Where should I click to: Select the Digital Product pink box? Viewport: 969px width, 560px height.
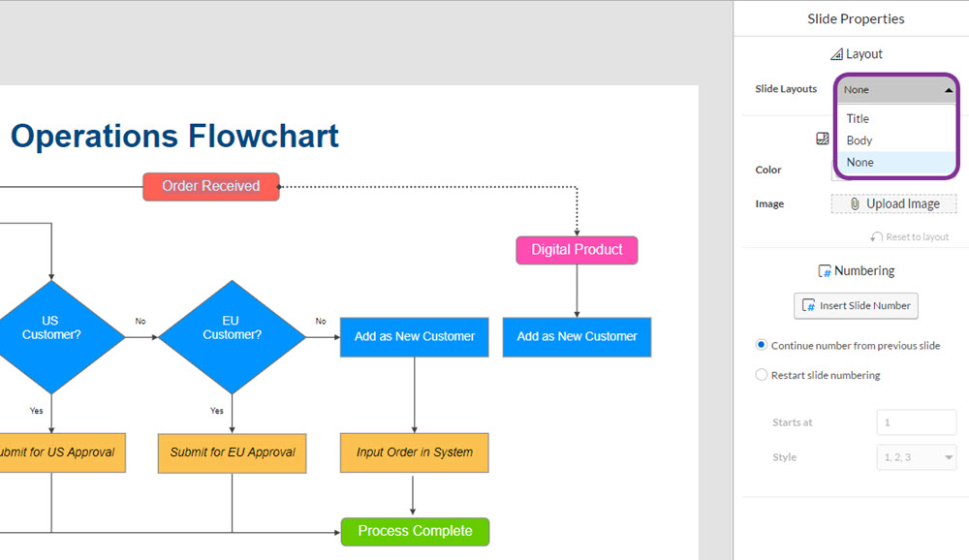tap(578, 250)
